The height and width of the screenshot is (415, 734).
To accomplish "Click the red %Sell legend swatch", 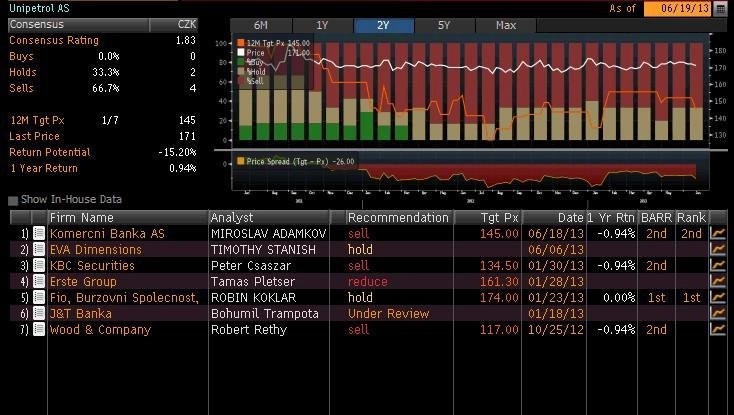I will coord(241,81).
